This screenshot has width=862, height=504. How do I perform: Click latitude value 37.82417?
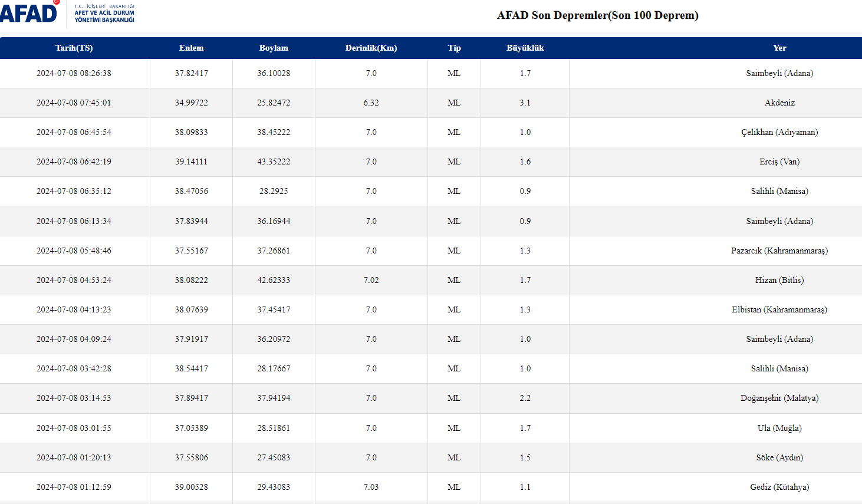(192, 73)
